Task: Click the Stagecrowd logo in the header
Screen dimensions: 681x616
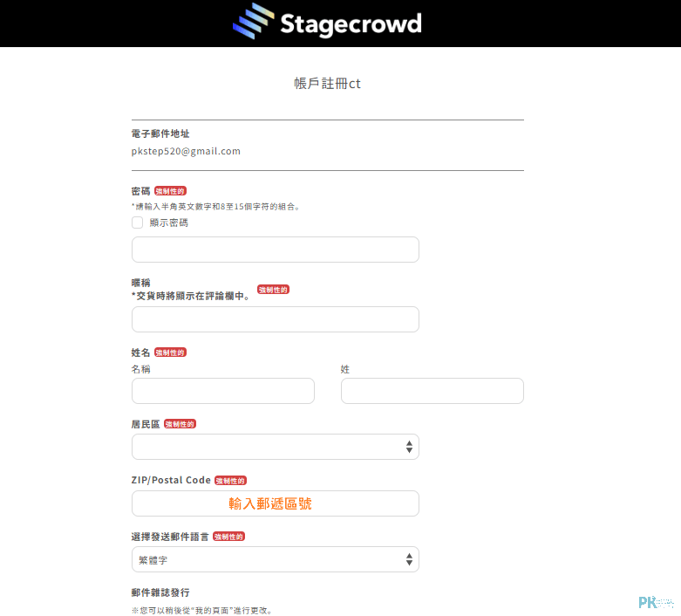Action: (x=327, y=22)
